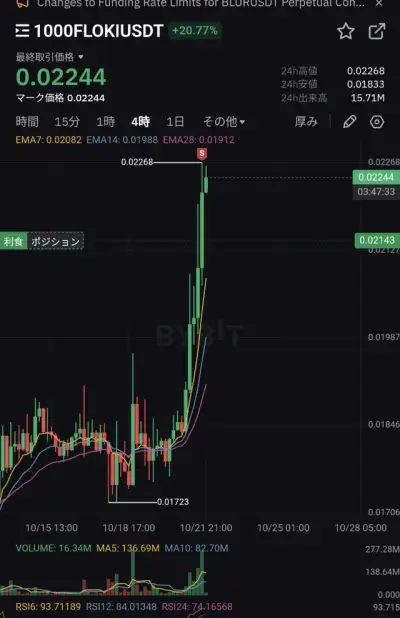Select the 時間 time view
This screenshot has width=400, height=618.
click(x=27, y=122)
